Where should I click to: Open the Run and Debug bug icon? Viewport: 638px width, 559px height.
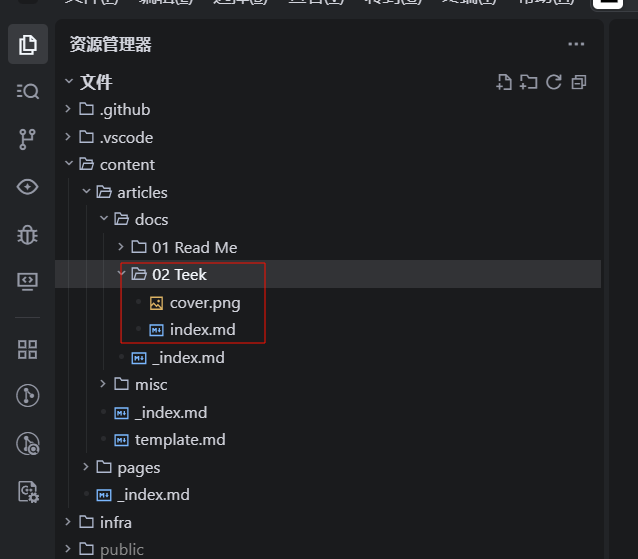28,235
